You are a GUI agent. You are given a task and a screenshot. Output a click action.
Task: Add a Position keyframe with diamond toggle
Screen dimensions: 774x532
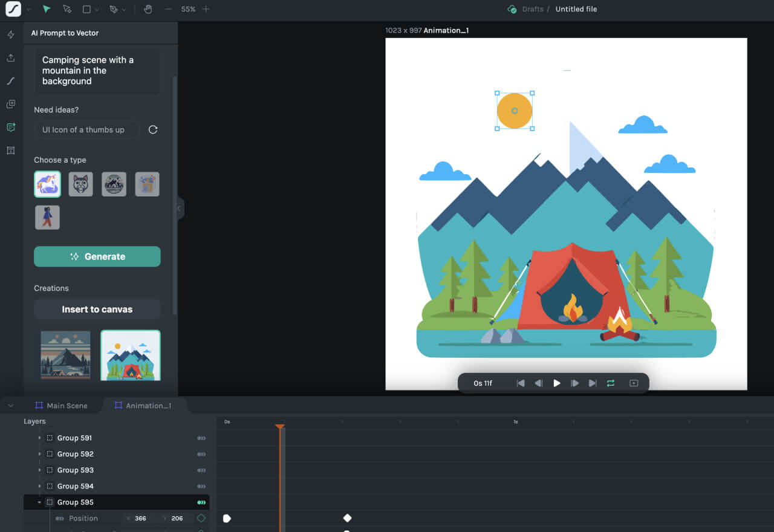point(201,518)
